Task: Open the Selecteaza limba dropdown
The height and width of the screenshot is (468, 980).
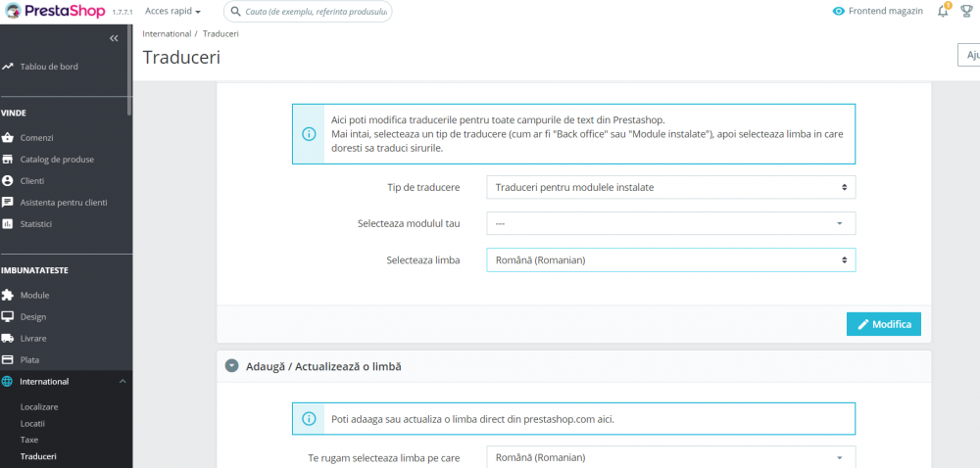Action: click(x=670, y=260)
